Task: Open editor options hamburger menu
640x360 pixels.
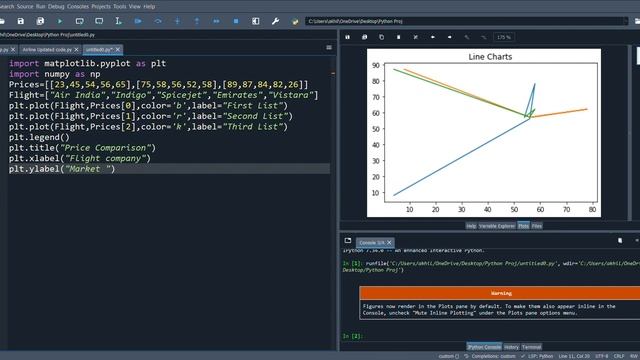Action: click(329, 48)
